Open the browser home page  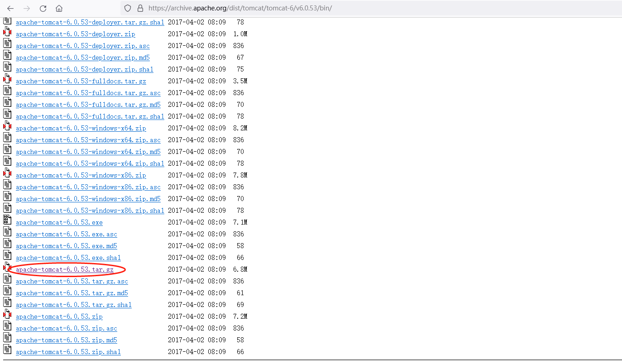coord(59,9)
